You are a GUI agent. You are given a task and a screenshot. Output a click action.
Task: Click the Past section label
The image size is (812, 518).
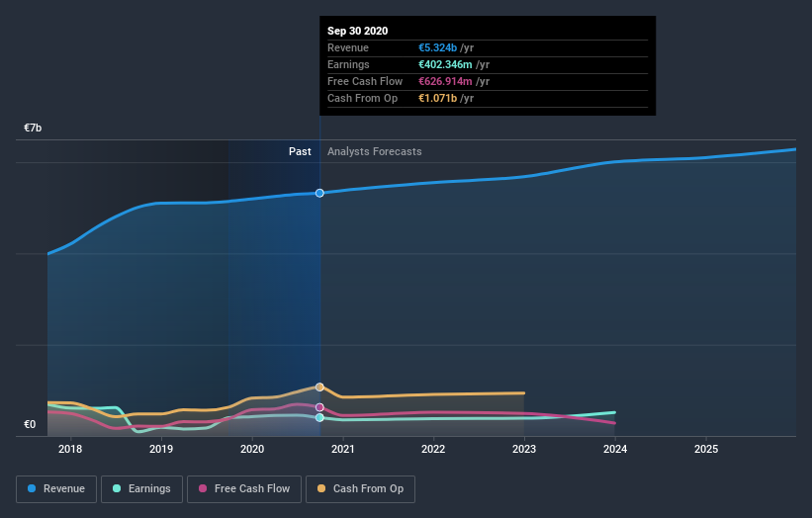[300, 151]
